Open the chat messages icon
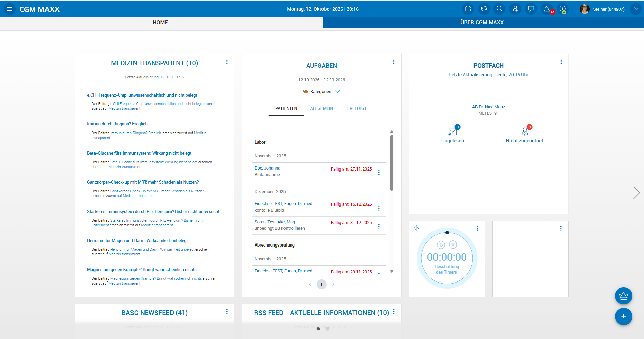Image resolution: width=644 pixels, height=339 pixels. click(x=531, y=9)
